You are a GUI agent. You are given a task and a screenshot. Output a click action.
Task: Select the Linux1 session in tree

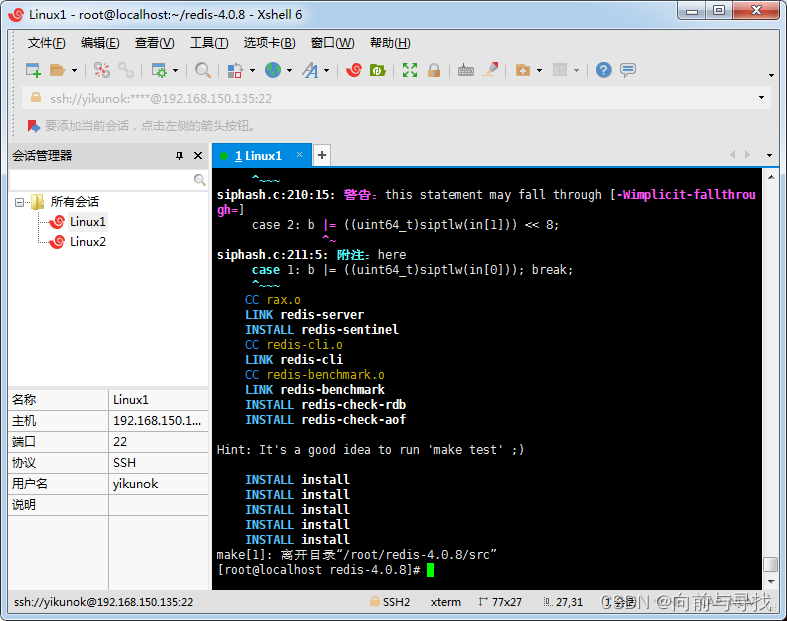87,221
